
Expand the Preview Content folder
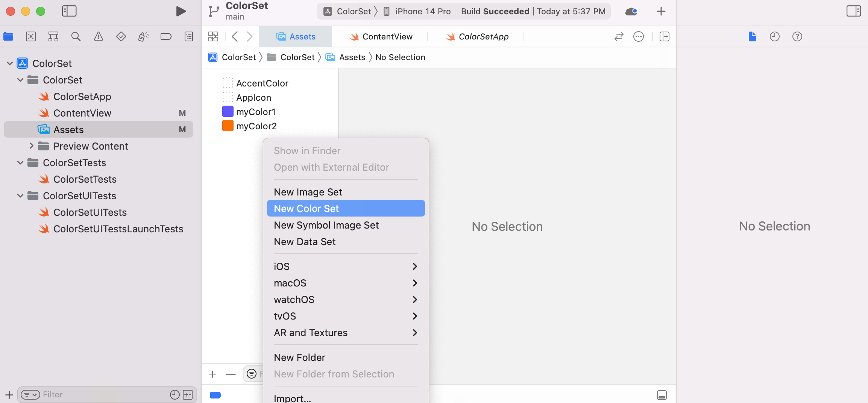31,146
